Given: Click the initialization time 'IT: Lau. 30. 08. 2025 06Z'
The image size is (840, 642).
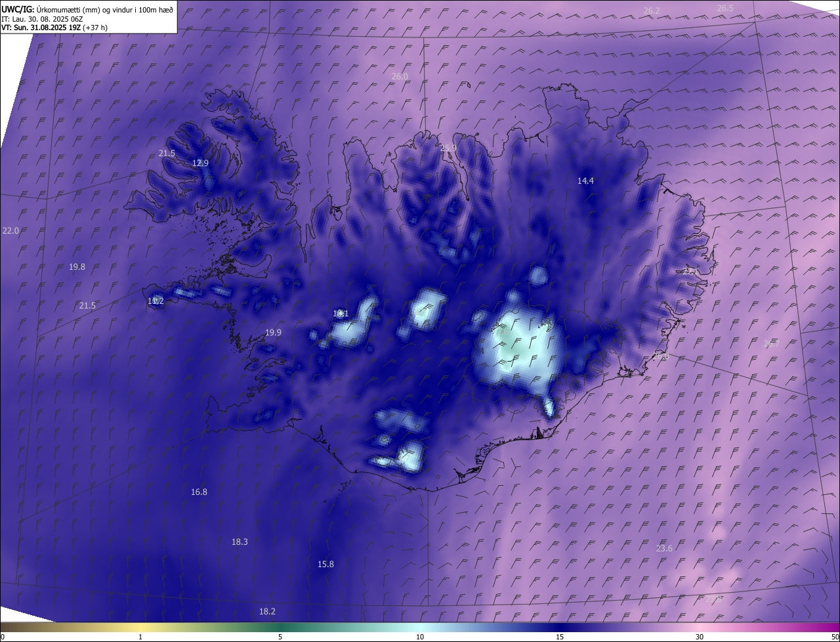Looking at the screenshot, I should pos(42,19).
